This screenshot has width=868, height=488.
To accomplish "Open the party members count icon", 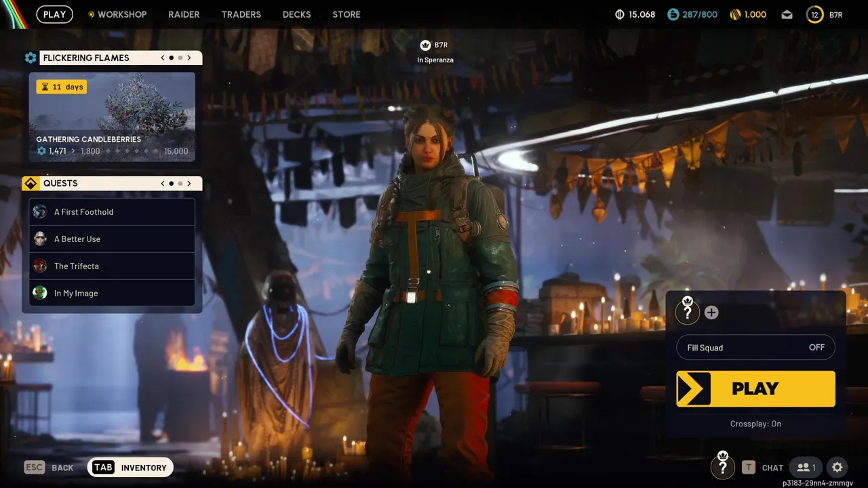I will pyautogui.click(x=806, y=467).
